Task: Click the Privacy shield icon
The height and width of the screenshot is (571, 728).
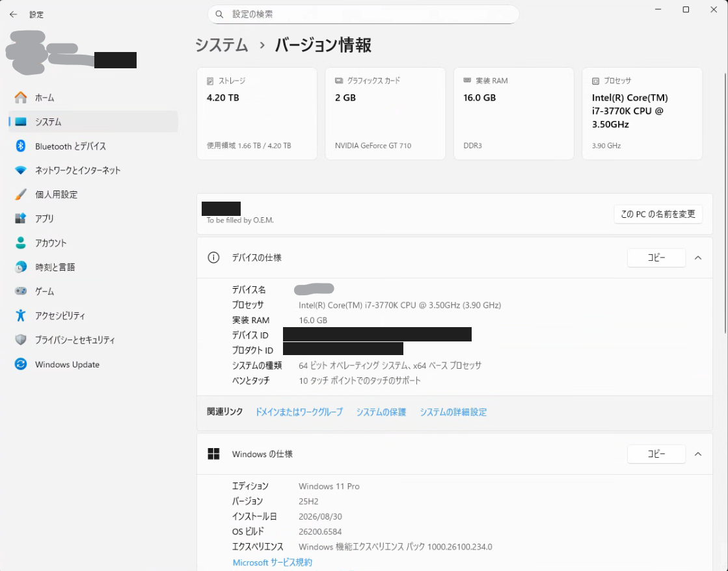Action: coord(20,340)
